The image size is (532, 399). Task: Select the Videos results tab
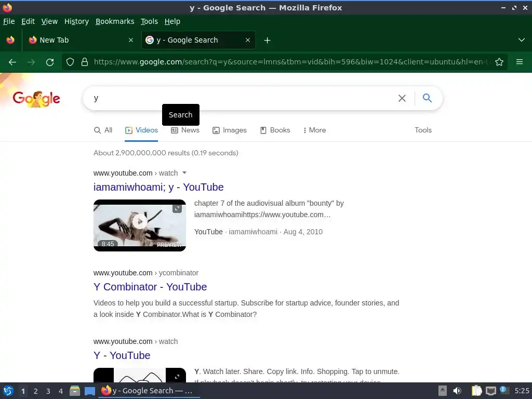click(141, 130)
